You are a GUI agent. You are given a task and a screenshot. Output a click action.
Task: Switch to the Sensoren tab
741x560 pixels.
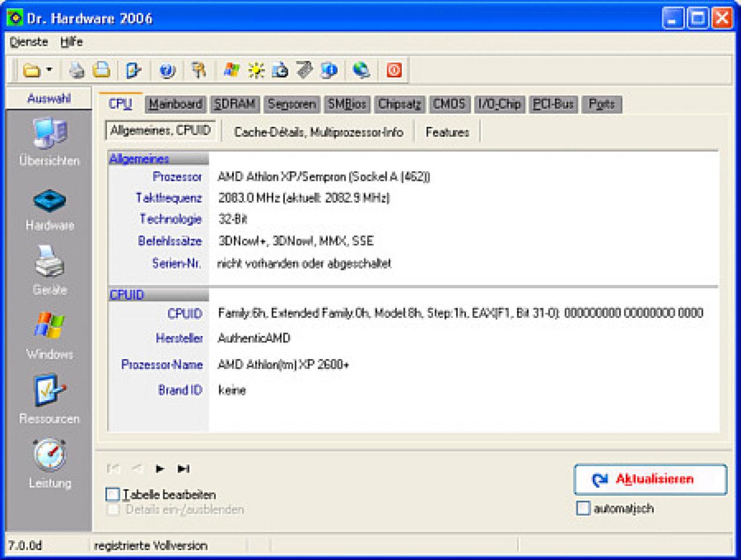coord(292,104)
